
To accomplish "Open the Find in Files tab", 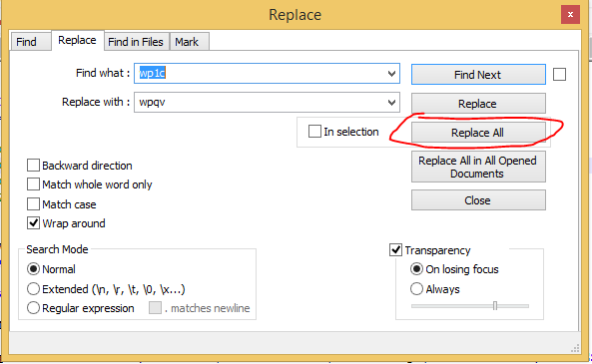I will [136, 42].
